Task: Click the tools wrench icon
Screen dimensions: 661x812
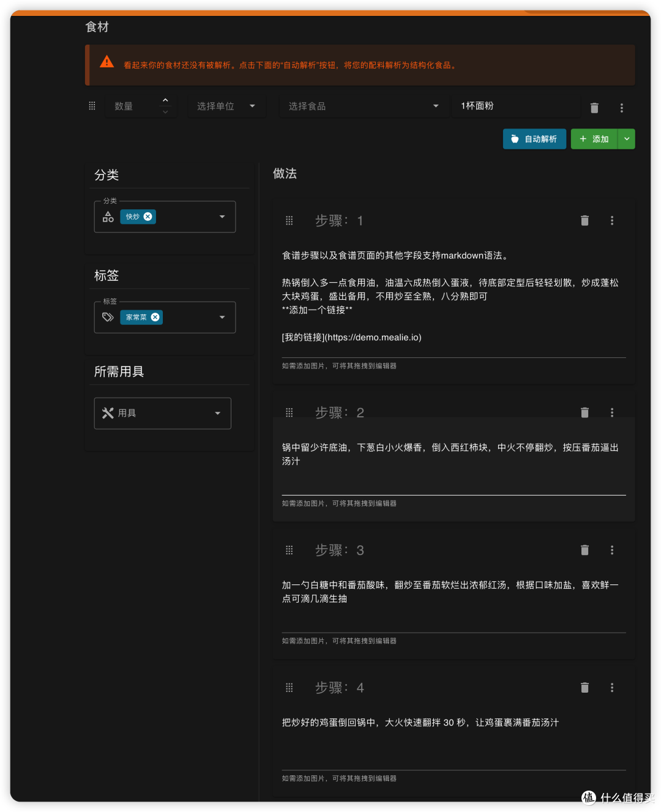Action: pos(108,413)
